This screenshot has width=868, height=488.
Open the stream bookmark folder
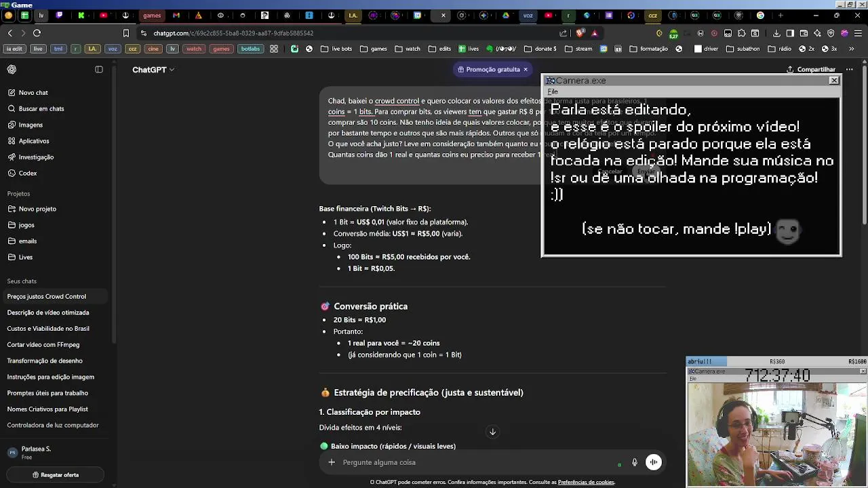pyautogui.click(x=578, y=49)
